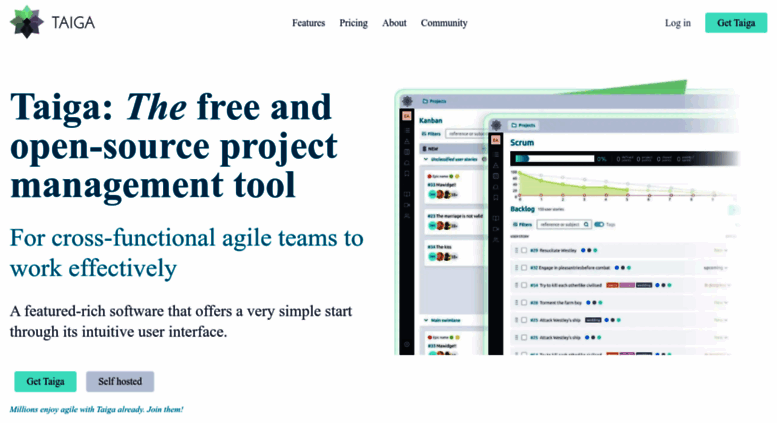Click the list icon in Kanban sidebar
Image resolution: width=777 pixels, height=423 pixels.
[x=407, y=130]
